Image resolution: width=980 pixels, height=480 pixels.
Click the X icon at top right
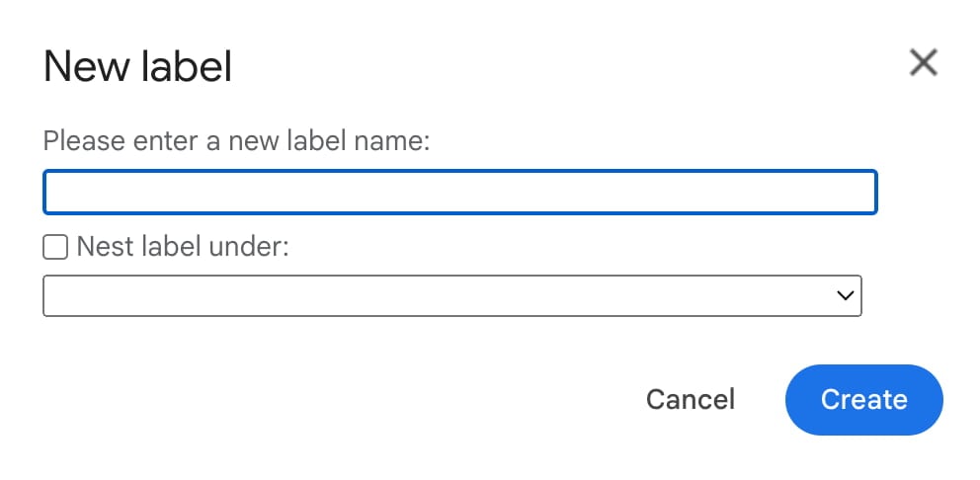(x=923, y=64)
